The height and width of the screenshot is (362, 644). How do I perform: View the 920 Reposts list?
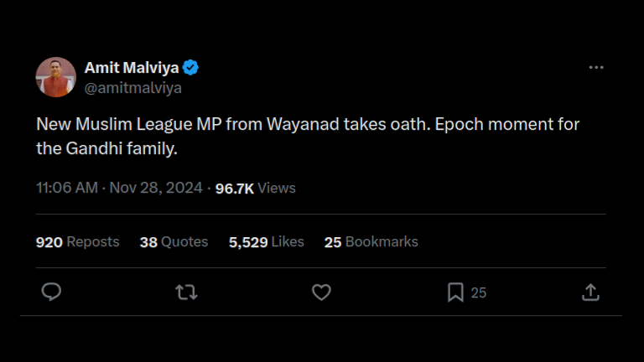[77, 241]
